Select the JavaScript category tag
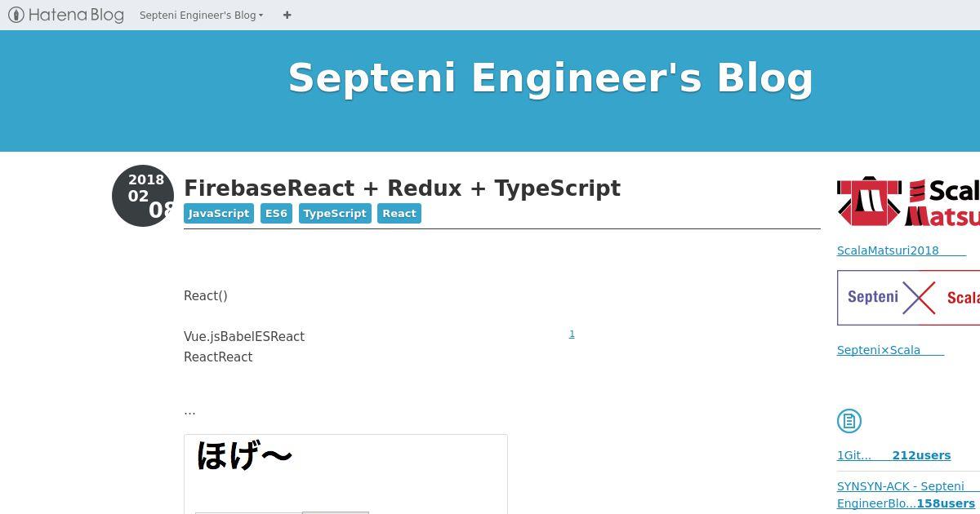980x514 pixels. [219, 214]
